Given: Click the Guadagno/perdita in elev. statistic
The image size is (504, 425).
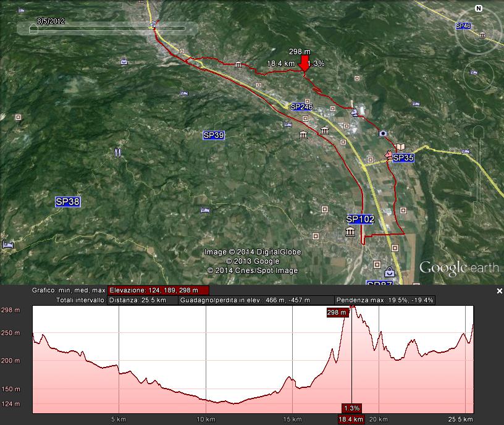Looking at the screenshot, I should [x=256, y=300].
